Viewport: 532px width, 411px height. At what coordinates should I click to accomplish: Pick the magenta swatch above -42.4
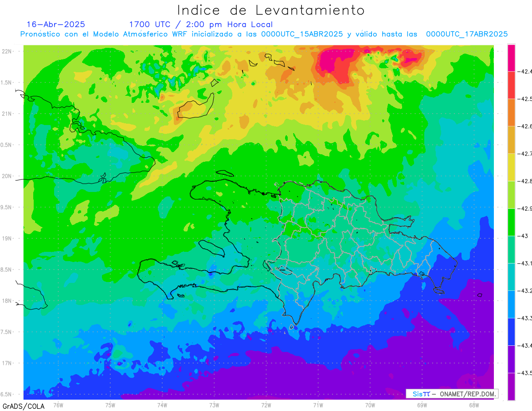511,58
